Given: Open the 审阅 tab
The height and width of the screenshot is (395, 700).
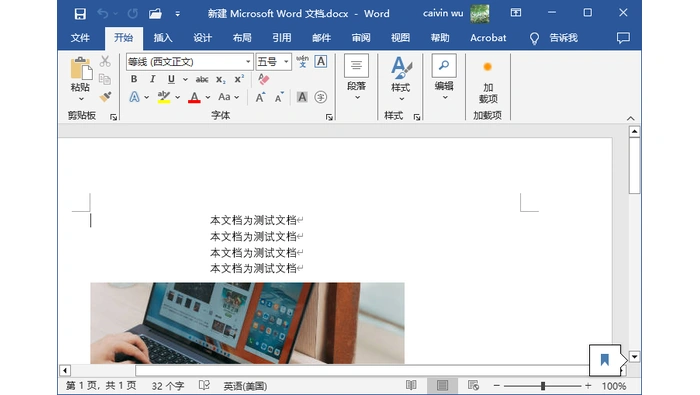Looking at the screenshot, I should tap(361, 38).
